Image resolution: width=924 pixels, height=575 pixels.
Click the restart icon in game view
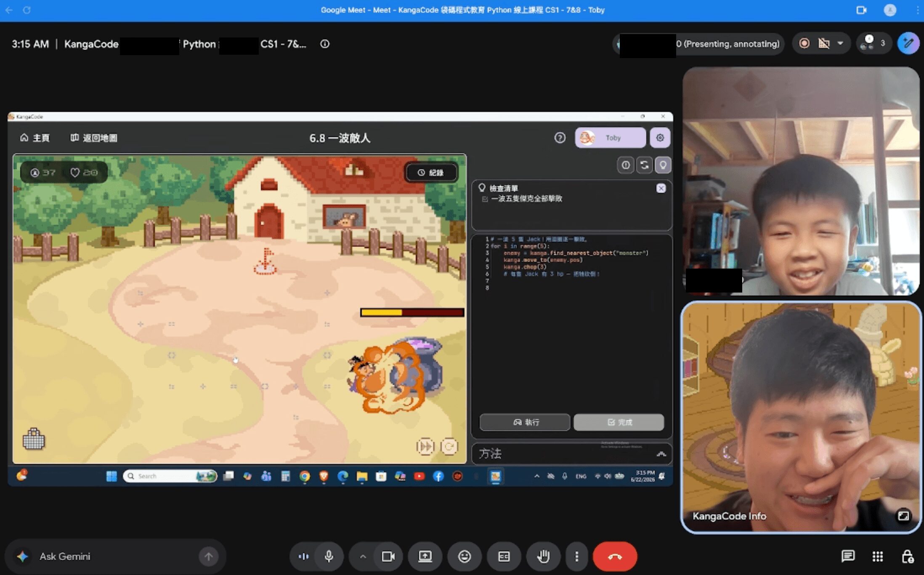coord(449,446)
